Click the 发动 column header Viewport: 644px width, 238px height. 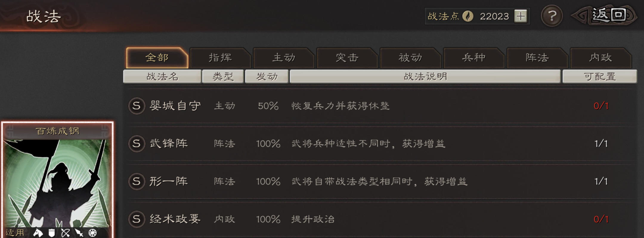(x=267, y=76)
